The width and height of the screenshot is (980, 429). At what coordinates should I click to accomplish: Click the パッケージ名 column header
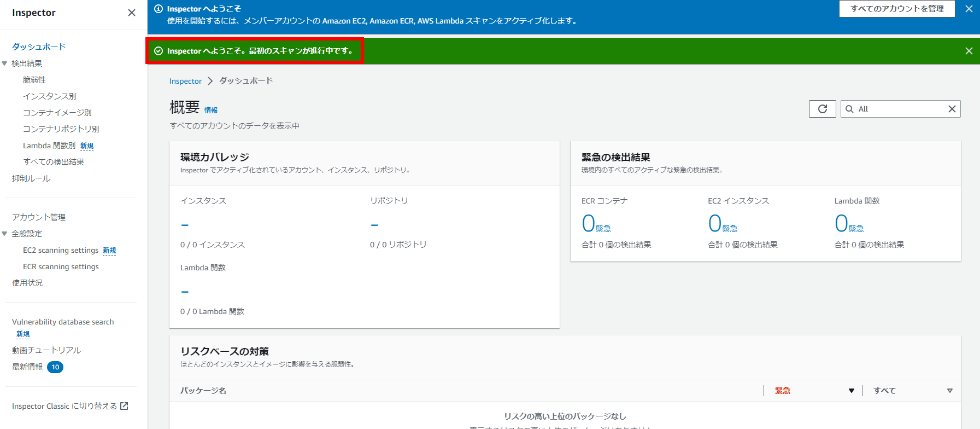(x=203, y=391)
